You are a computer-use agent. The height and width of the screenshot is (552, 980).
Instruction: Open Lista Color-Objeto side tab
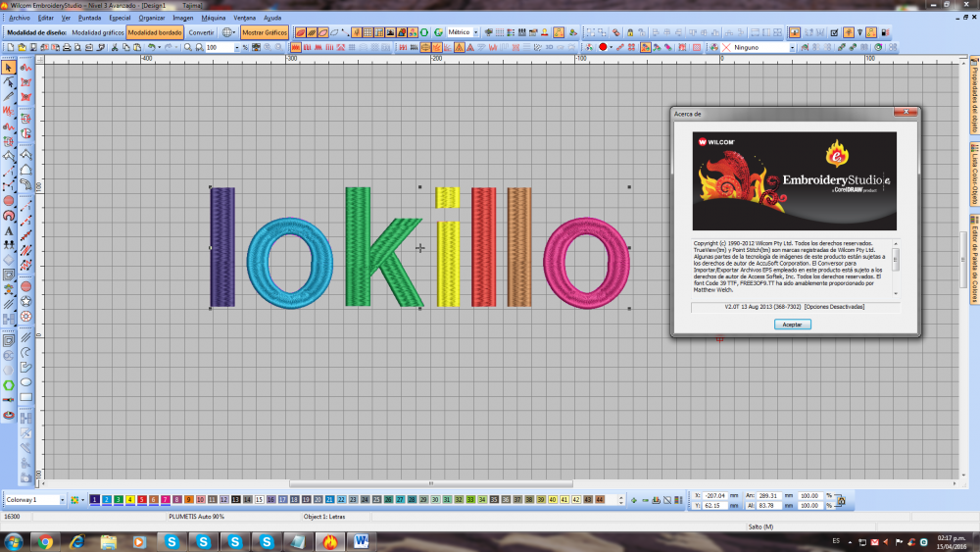pyautogui.click(x=974, y=175)
